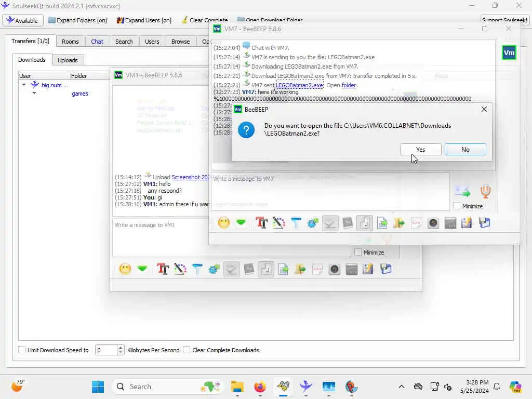The image size is (532, 399).
Task: Toggle Expand Folders [on] button
Action: 78,20
